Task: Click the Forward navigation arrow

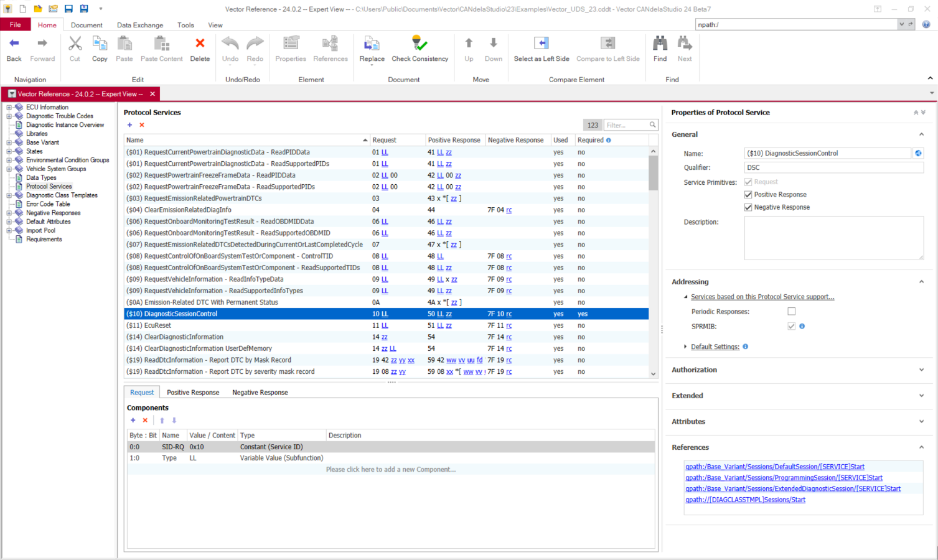Action: click(42, 44)
